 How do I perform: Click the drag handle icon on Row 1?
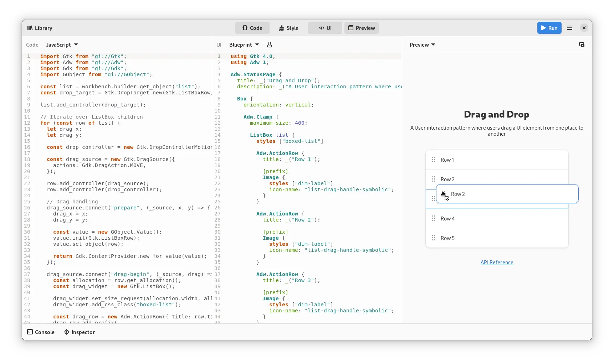pyautogui.click(x=433, y=160)
